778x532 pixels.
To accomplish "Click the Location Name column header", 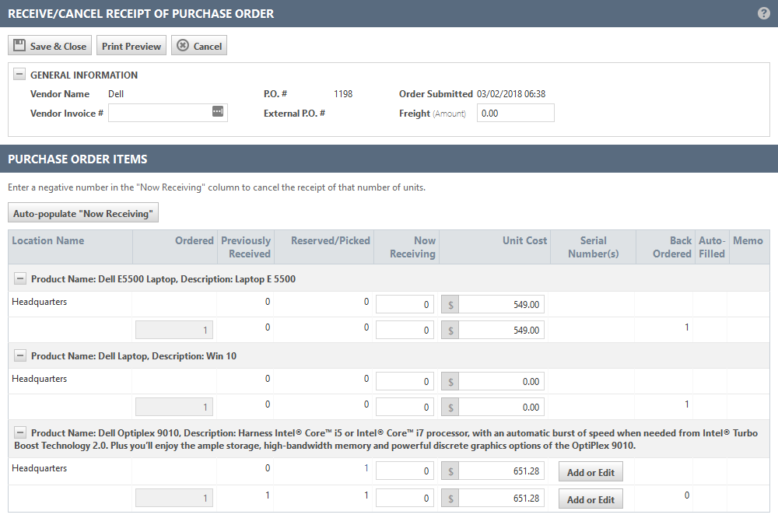I will click(48, 240).
